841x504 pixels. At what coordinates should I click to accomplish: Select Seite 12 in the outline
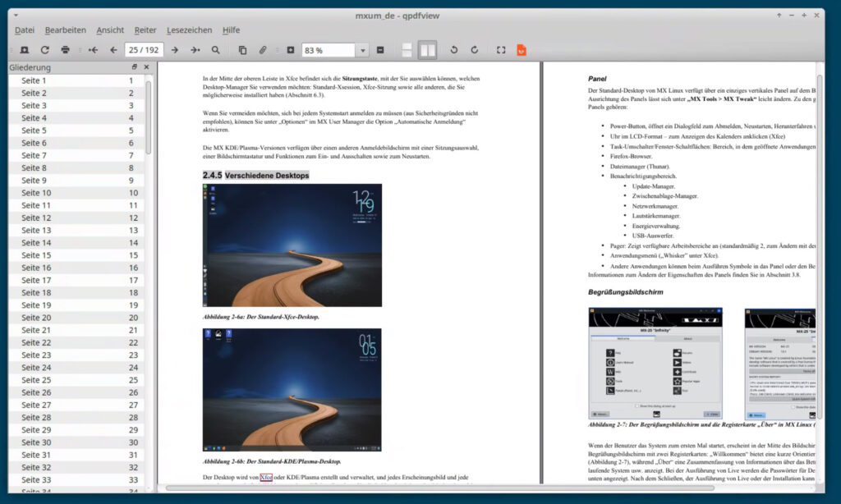click(x=36, y=218)
